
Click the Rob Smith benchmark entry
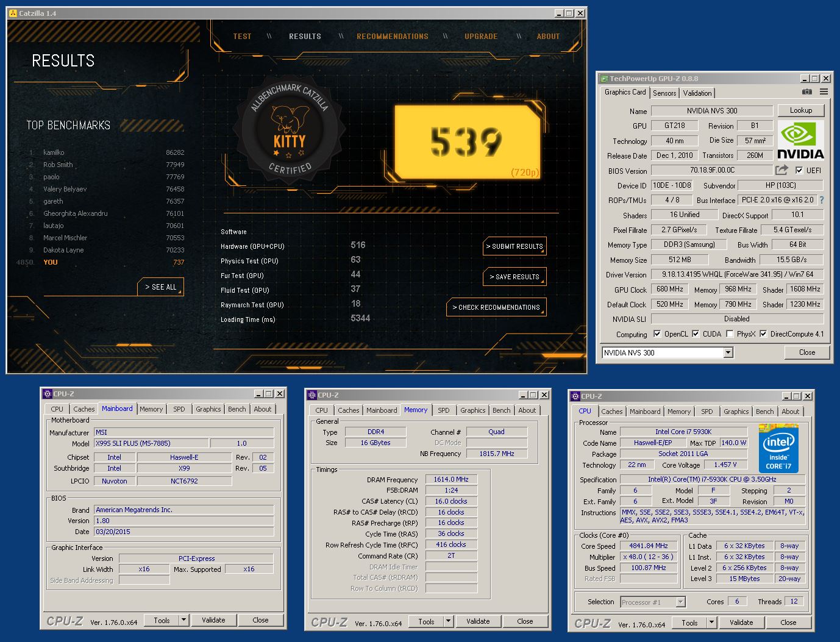click(107, 165)
